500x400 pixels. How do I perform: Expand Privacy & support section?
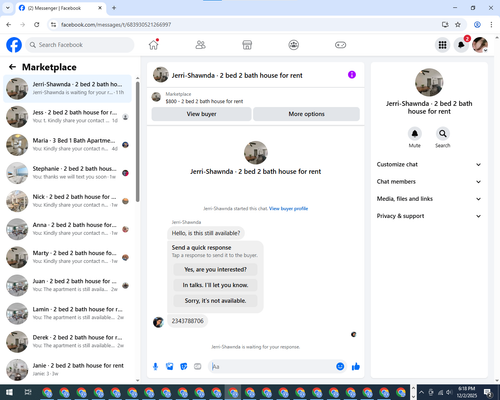[429, 216]
